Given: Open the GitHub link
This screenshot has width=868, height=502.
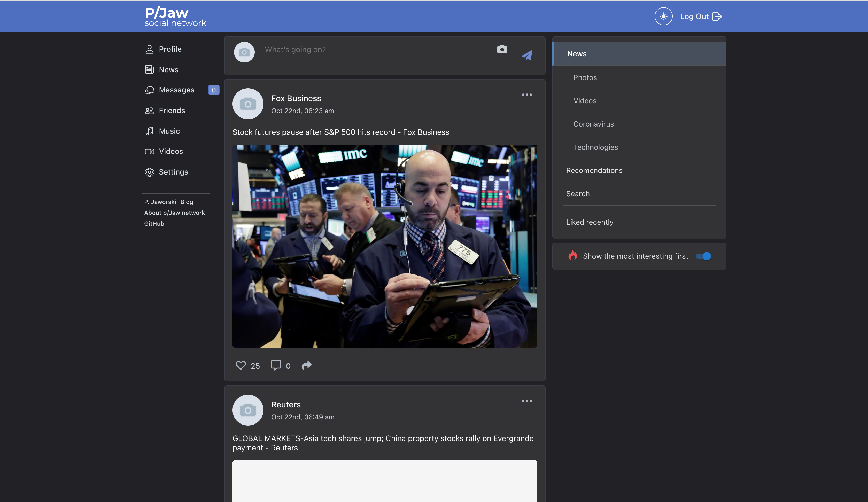Looking at the screenshot, I should coord(154,223).
